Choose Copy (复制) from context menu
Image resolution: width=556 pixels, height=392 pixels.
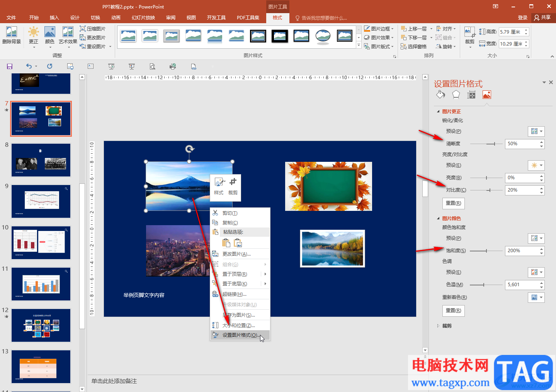pyautogui.click(x=240, y=223)
